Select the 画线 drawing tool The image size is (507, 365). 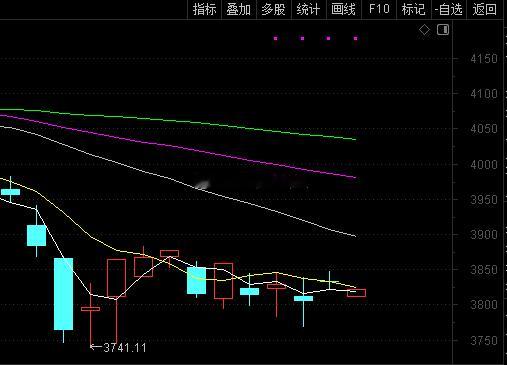pos(344,9)
